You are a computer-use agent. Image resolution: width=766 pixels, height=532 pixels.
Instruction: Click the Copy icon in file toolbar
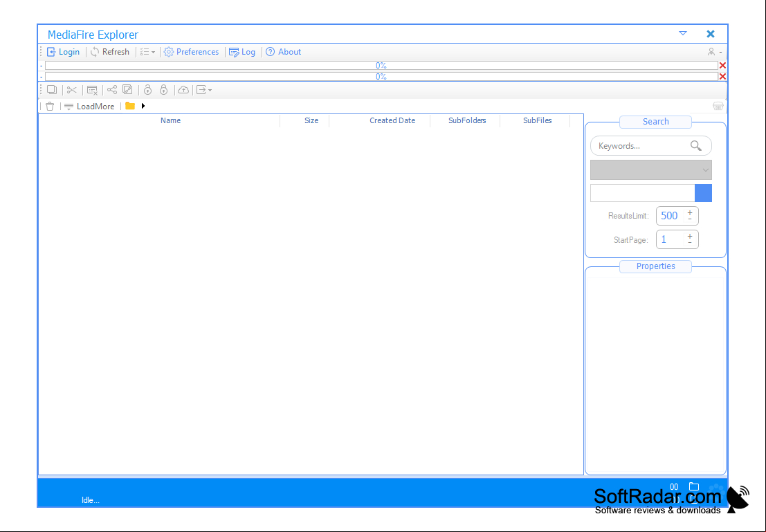point(52,90)
